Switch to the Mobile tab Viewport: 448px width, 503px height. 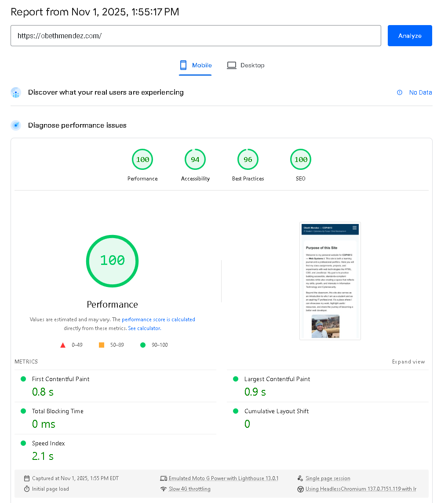pyautogui.click(x=196, y=66)
